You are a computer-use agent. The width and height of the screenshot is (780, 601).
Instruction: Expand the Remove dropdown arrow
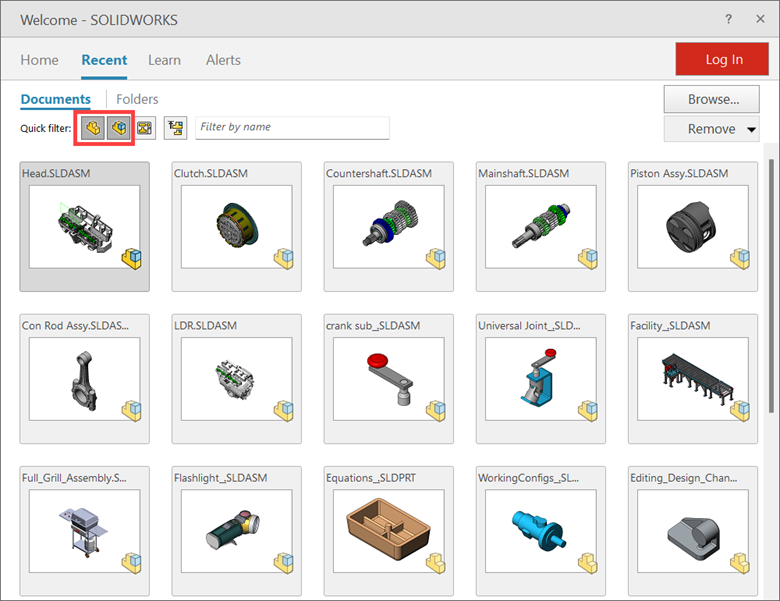coord(751,129)
